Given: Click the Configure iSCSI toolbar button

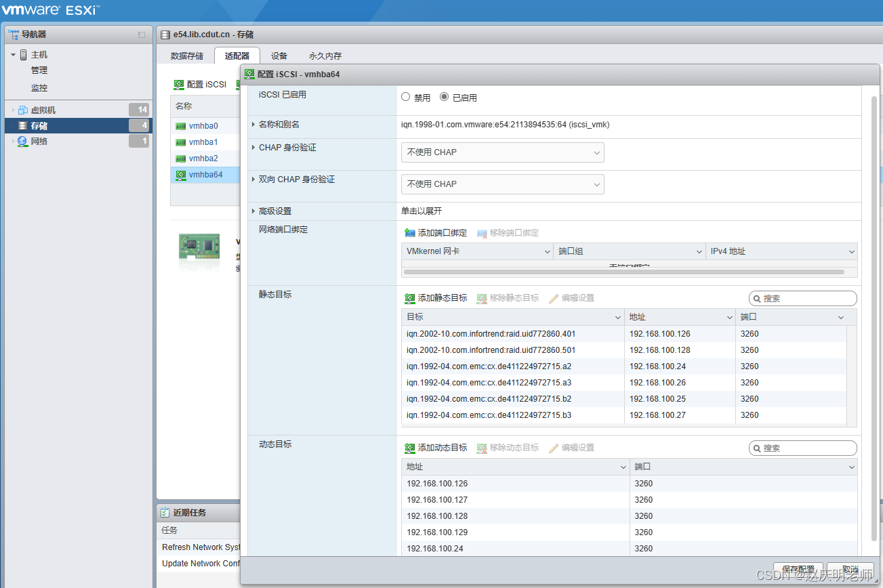Looking at the screenshot, I should click(200, 85).
